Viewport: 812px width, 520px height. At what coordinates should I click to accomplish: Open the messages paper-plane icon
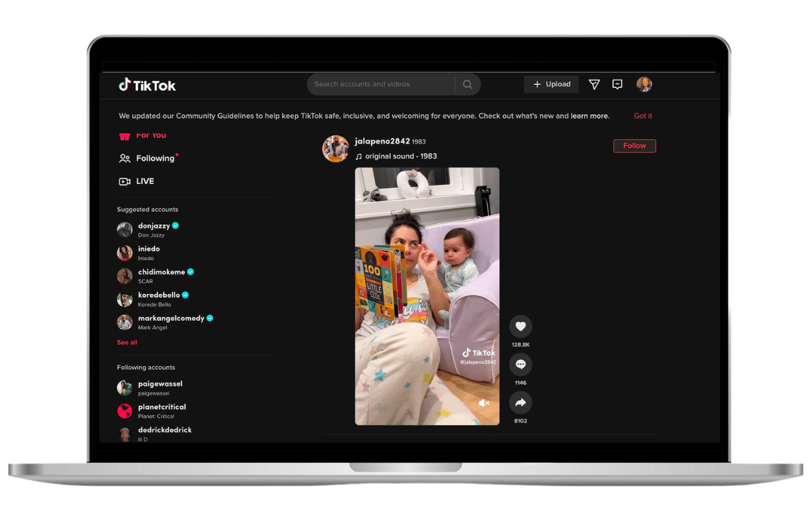594,84
